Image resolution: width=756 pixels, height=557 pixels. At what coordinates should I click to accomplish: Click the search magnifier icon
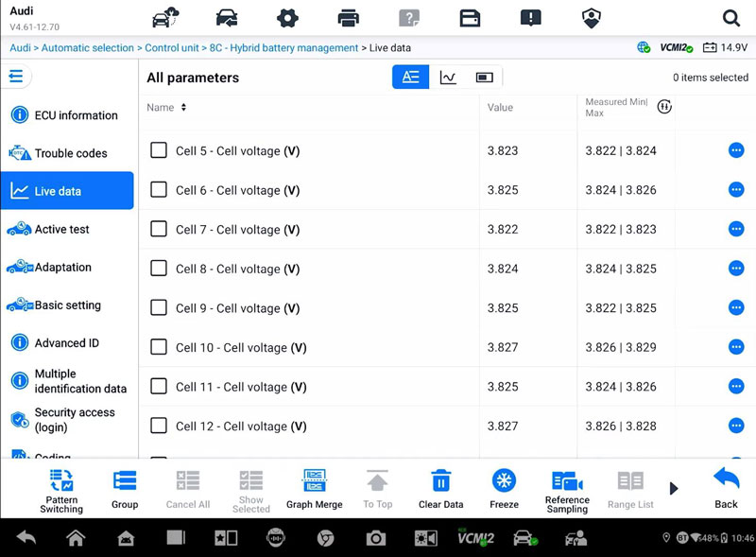point(730,18)
